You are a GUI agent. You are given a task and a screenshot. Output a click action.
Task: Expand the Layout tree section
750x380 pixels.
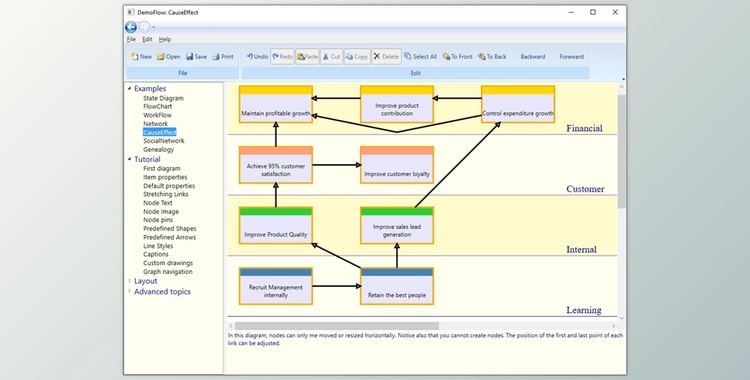129,280
